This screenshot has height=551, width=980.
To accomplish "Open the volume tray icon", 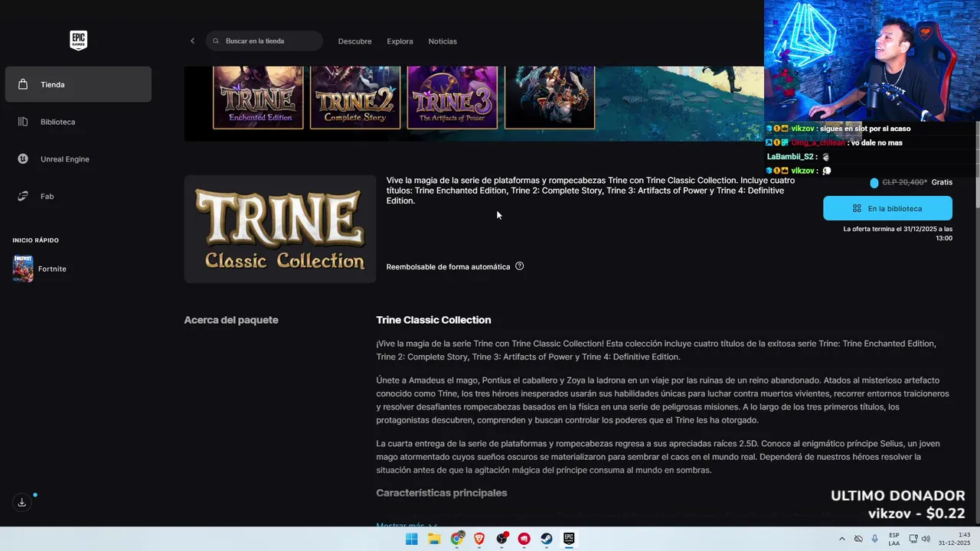I will coord(926,539).
